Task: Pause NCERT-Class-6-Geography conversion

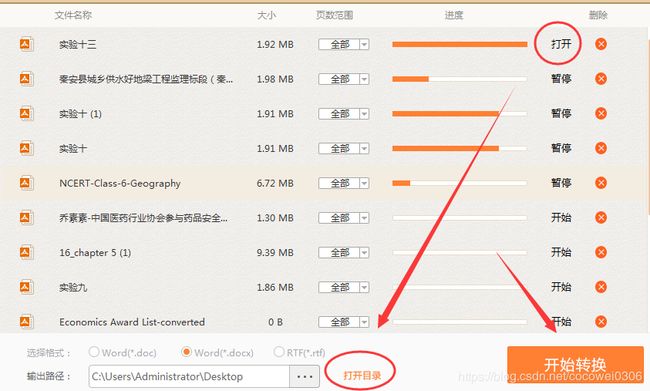Action: click(561, 183)
